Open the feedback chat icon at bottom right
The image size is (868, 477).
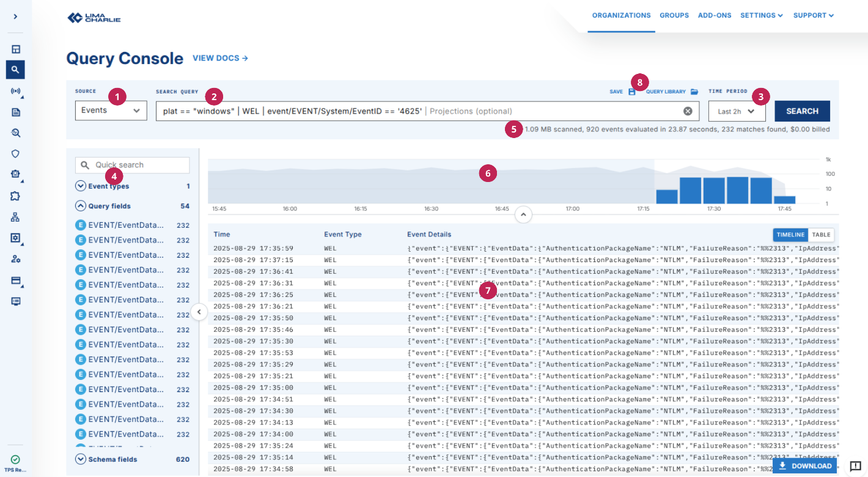click(x=855, y=466)
